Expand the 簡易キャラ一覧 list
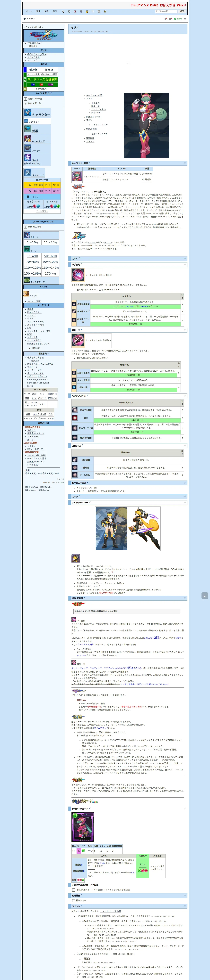This screenshot has height=980, width=210. coord(26,99)
